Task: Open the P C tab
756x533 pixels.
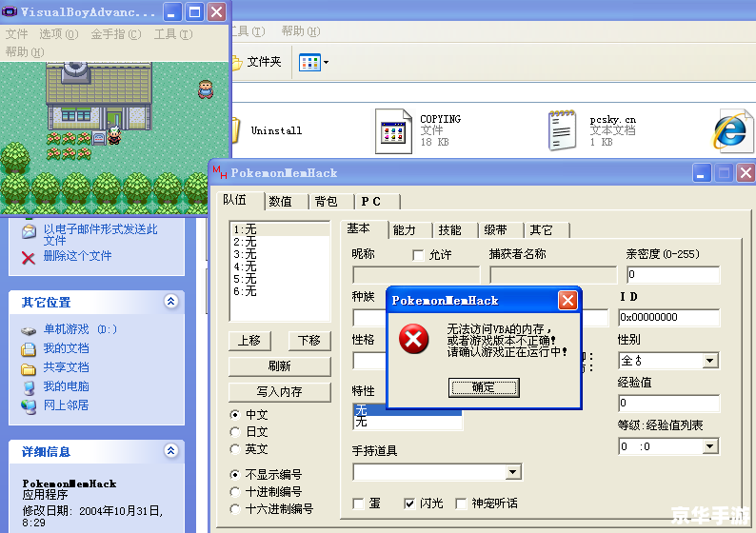Action: (x=377, y=202)
